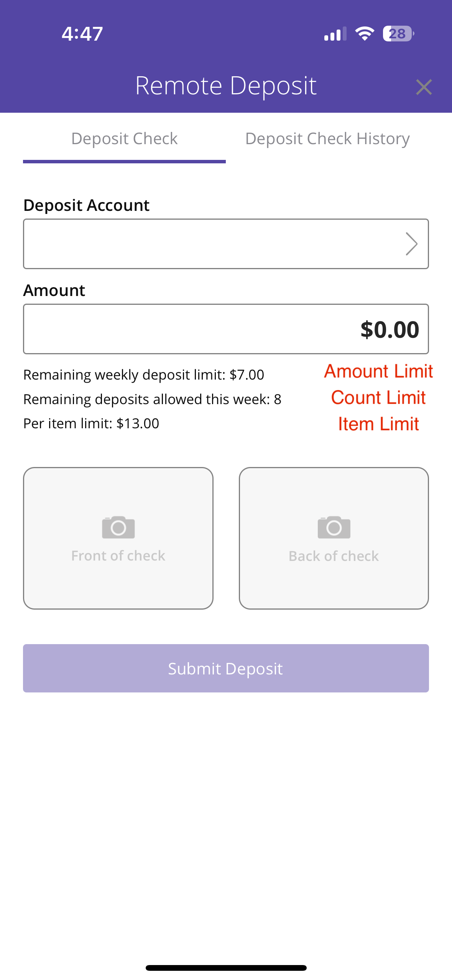Tap the $0.00 amount value
This screenshot has height=980, width=452.
pos(390,329)
